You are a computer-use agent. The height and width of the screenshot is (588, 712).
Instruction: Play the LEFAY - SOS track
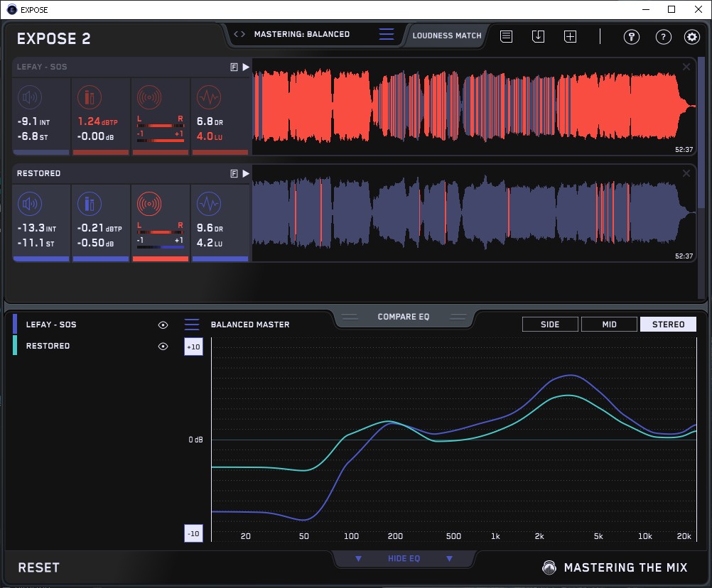[246, 67]
